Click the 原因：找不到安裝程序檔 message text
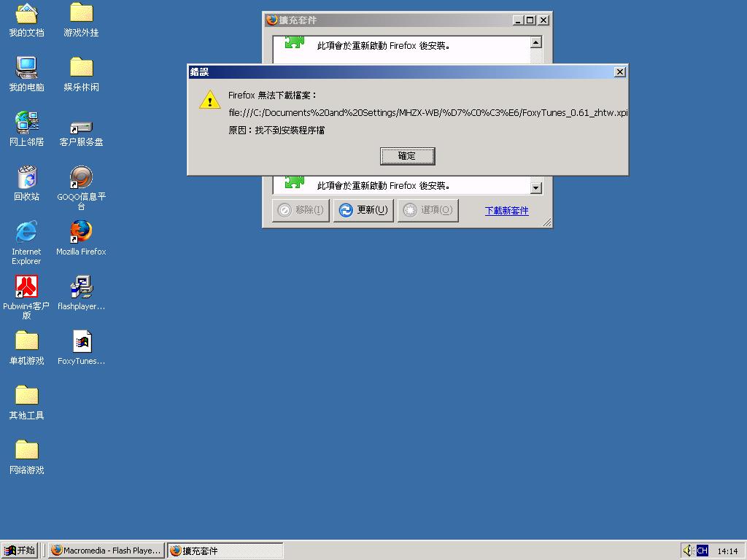The height and width of the screenshot is (560, 747). pyautogui.click(x=276, y=130)
